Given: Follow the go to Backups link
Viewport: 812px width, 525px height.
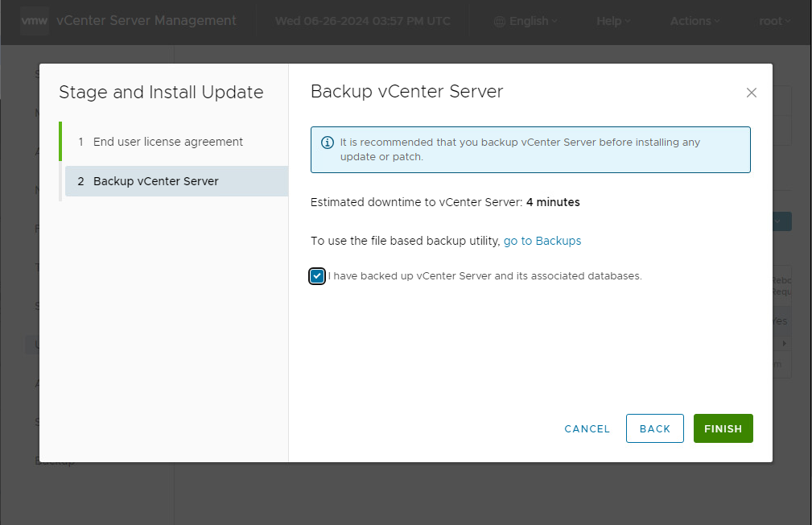Looking at the screenshot, I should (x=542, y=241).
